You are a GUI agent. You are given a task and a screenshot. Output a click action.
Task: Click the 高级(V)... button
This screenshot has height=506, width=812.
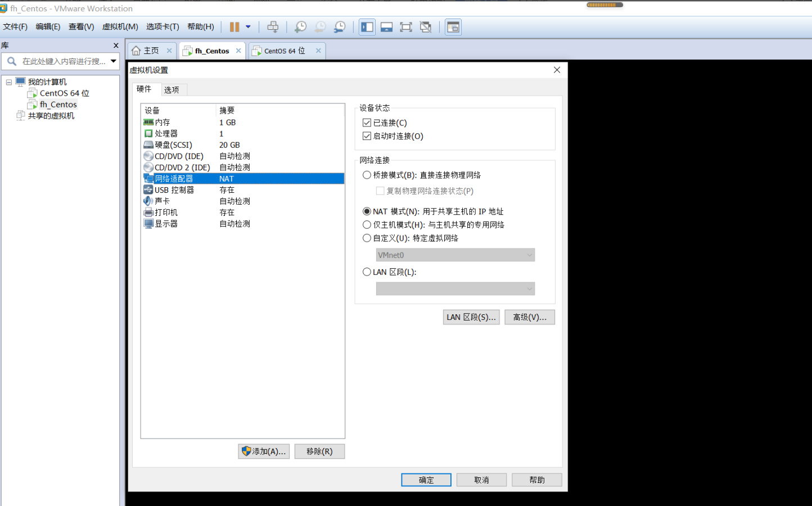pyautogui.click(x=529, y=318)
